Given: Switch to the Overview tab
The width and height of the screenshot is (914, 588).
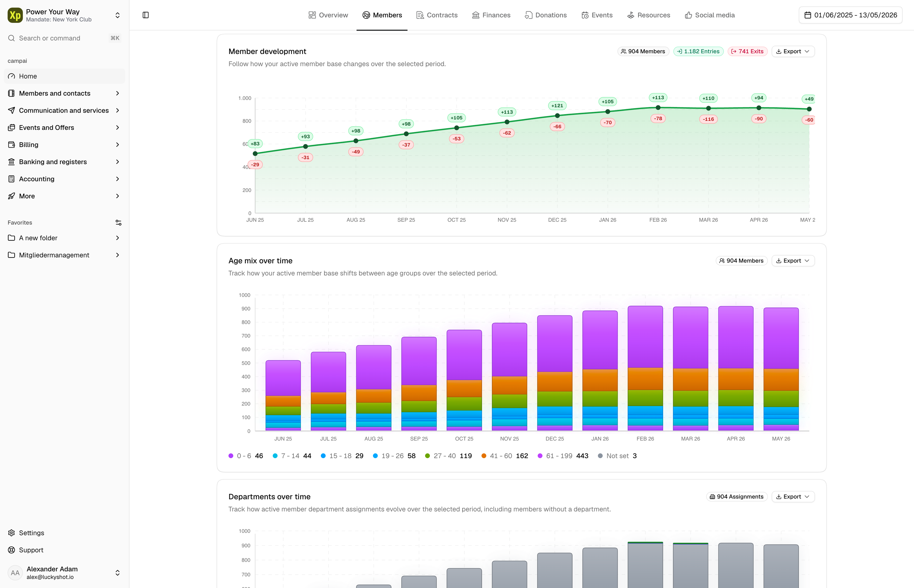Looking at the screenshot, I should coord(328,15).
